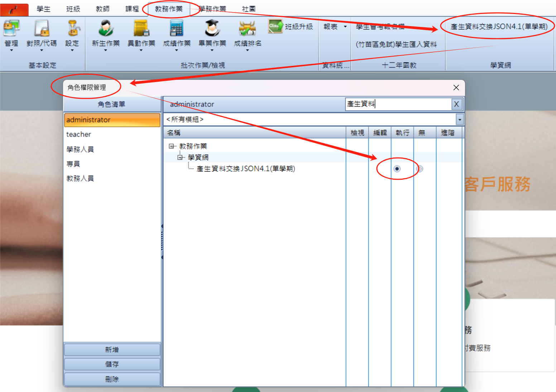Open the 成績作業 calculator icon
Screen dimensions: 556x392
pos(177,29)
